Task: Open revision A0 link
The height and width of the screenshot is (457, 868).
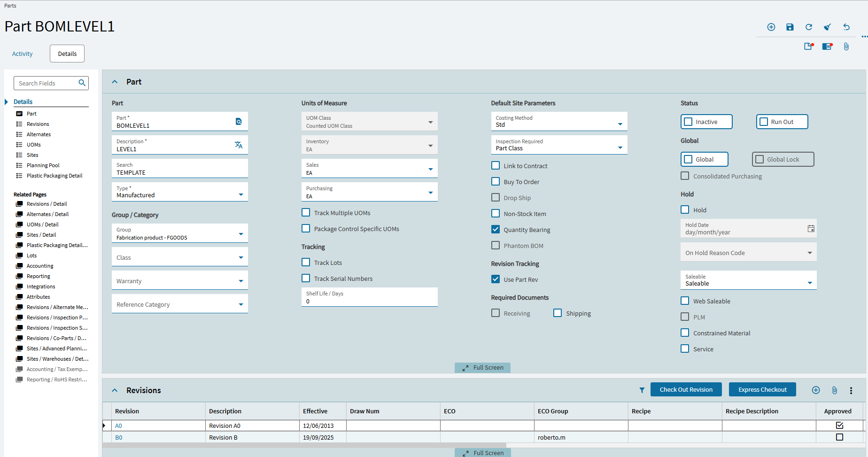Action: (118, 426)
